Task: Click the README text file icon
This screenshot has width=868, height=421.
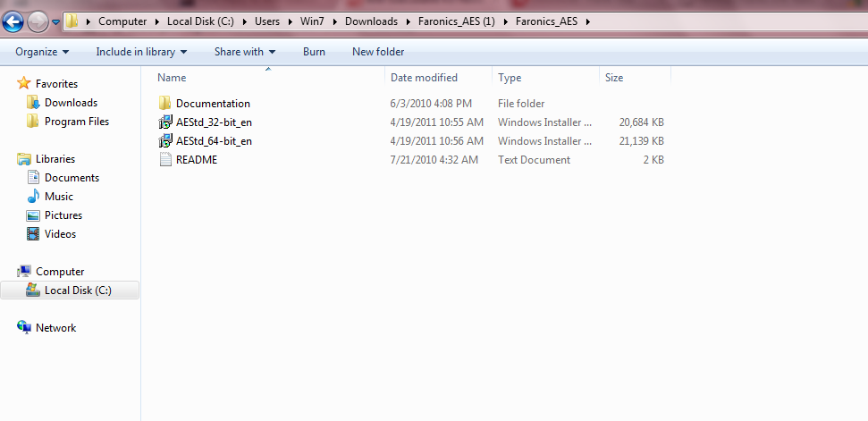Action: pos(165,159)
